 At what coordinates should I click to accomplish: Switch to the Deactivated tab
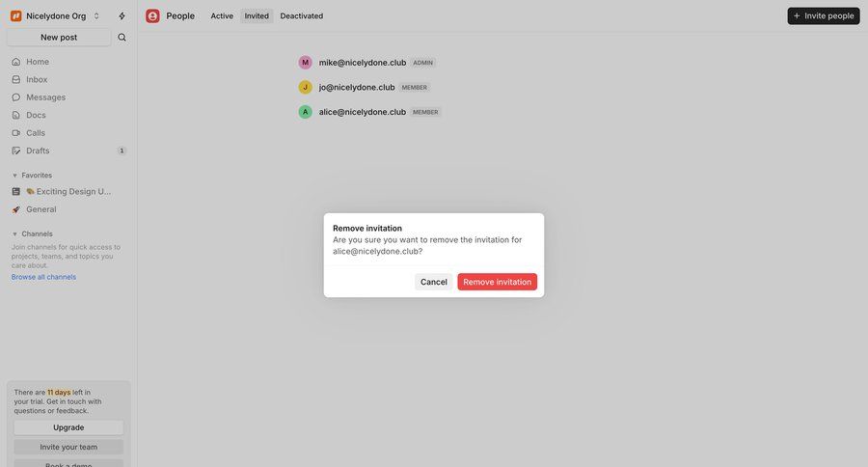tap(302, 16)
